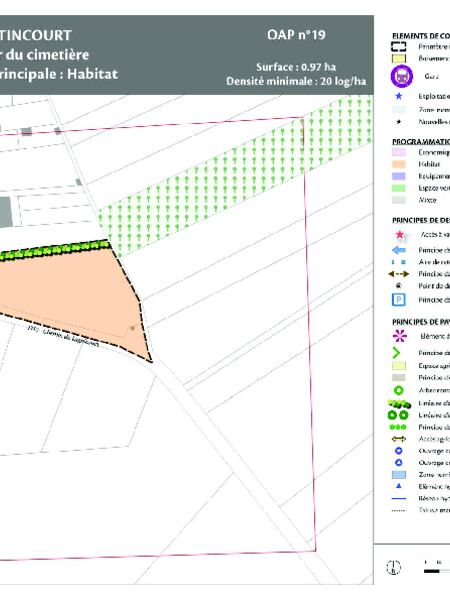
Task: Click the blue P parking legend icon
Action: pos(399,300)
